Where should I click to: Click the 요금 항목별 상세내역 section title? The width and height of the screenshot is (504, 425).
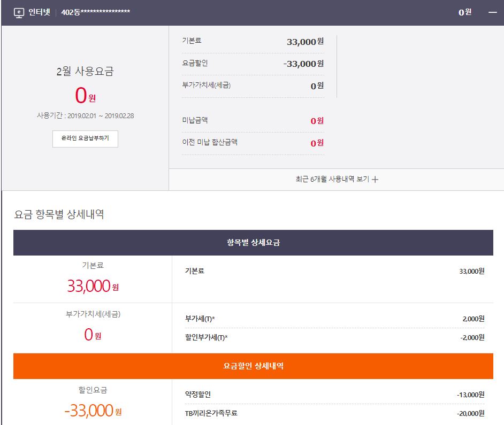click(x=59, y=215)
